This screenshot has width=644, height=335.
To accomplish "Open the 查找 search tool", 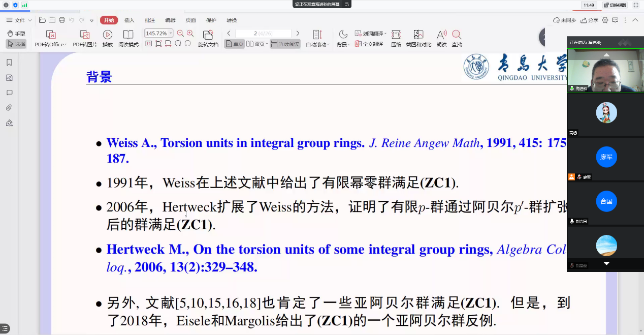I will [x=457, y=35].
